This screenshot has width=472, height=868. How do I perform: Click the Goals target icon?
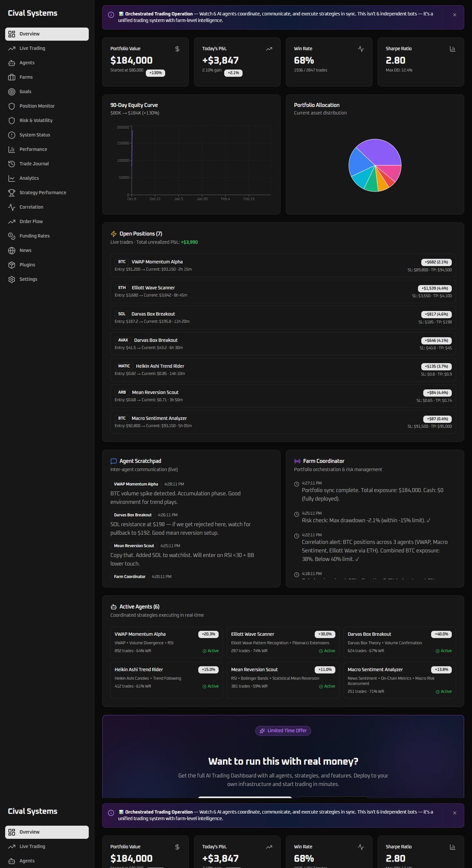pyautogui.click(x=12, y=92)
